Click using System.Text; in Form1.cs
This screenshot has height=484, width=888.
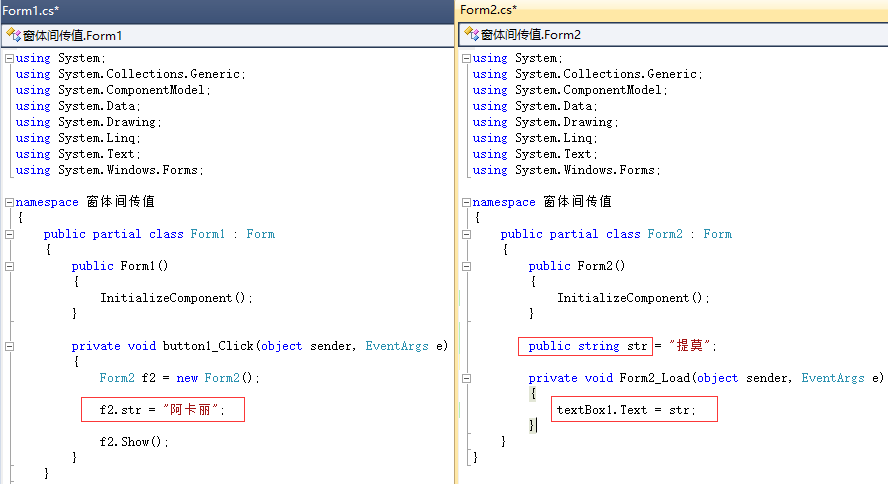pos(78,154)
